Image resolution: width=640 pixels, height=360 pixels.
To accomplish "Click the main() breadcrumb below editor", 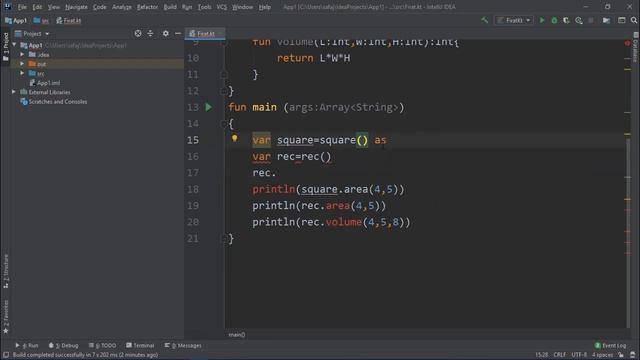I will point(237,335).
